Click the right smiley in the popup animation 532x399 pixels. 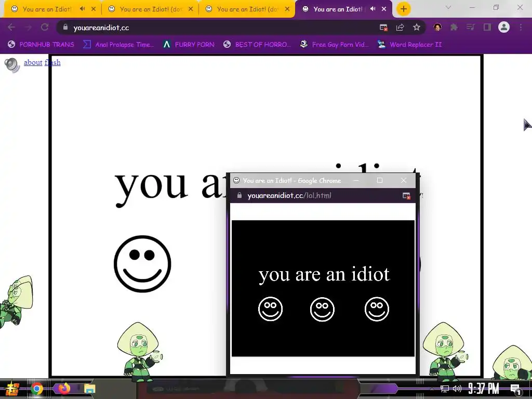point(377,309)
